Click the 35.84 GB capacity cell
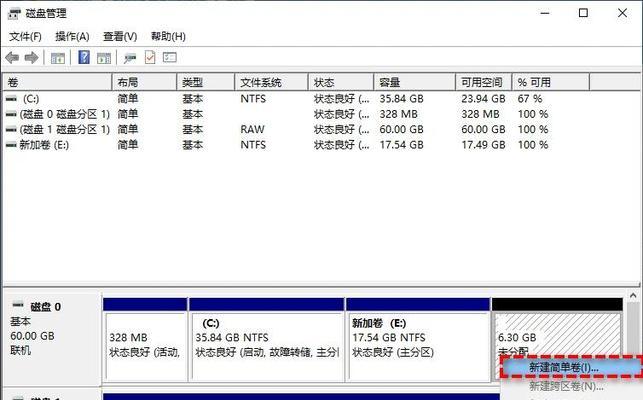Screen dimensions: 643x400 tap(401, 99)
